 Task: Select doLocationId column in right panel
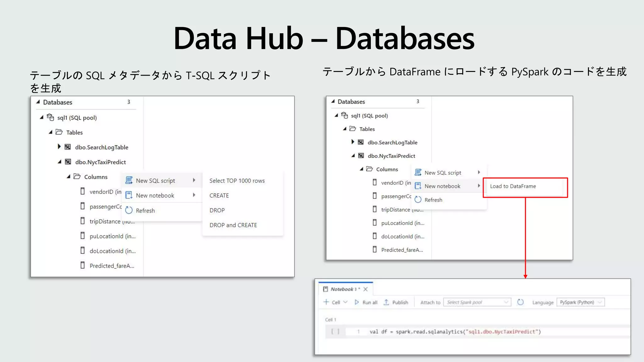[403, 237]
